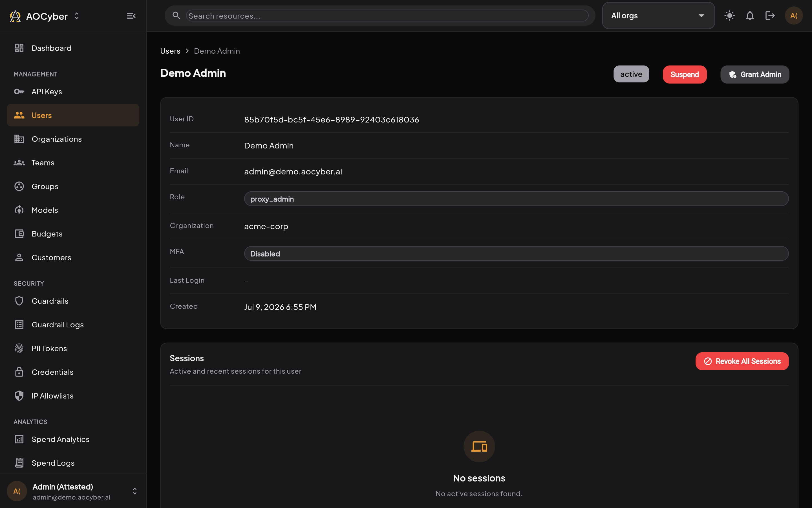812x508 pixels.
Task: Open IP Allowlists
Action: tap(73, 396)
